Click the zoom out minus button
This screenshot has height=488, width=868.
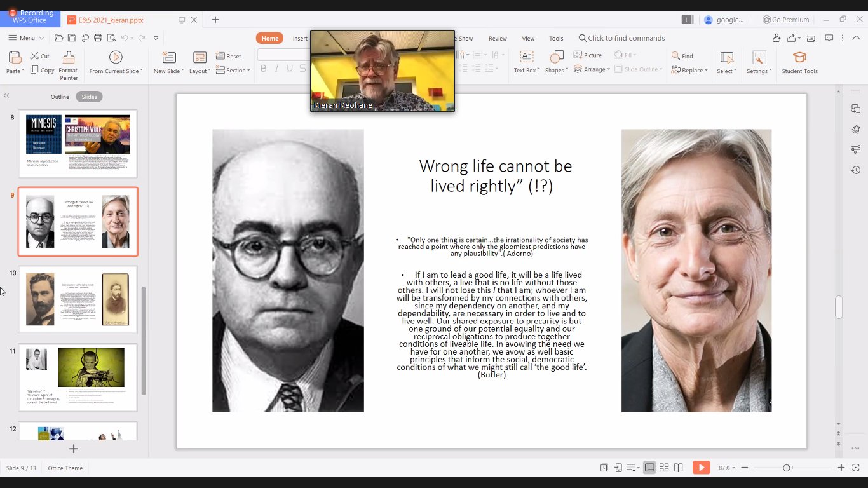pos(745,468)
